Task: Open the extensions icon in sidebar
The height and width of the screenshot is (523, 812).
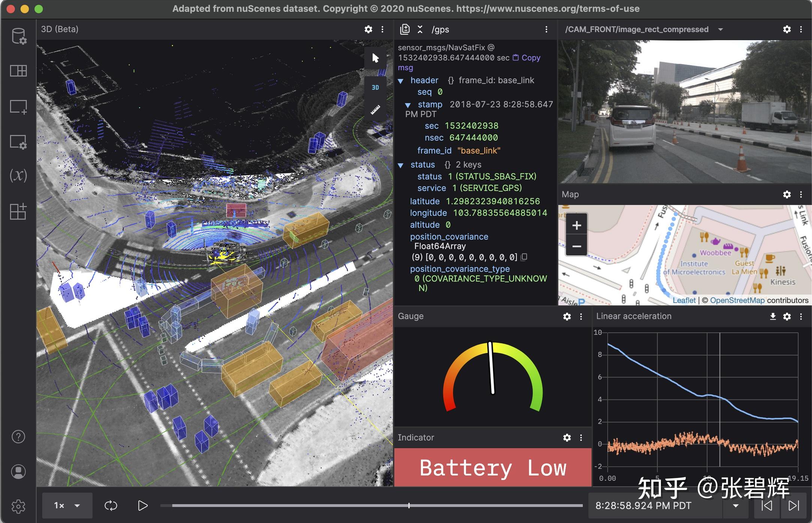Action: click(18, 212)
